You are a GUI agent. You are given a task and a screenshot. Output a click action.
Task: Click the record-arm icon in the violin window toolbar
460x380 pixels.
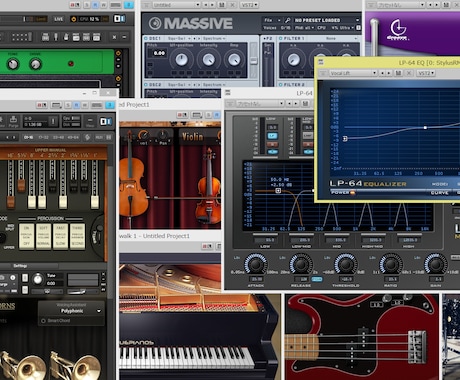182,115
